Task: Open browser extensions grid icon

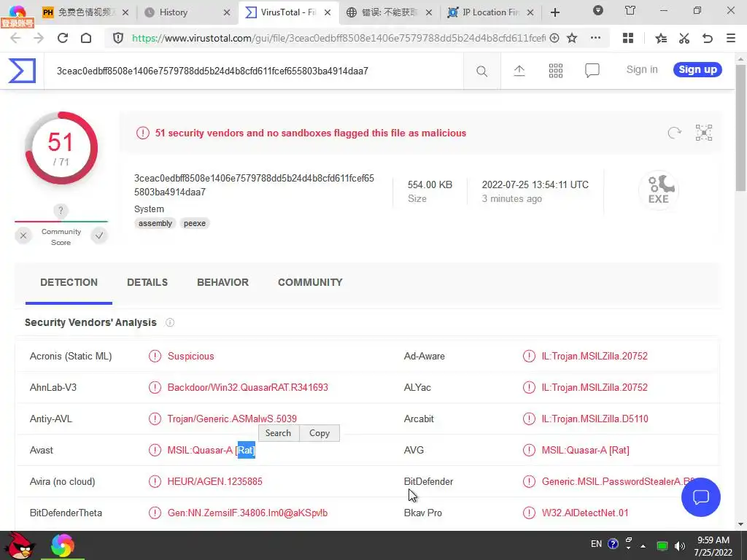Action: pos(628,38)
